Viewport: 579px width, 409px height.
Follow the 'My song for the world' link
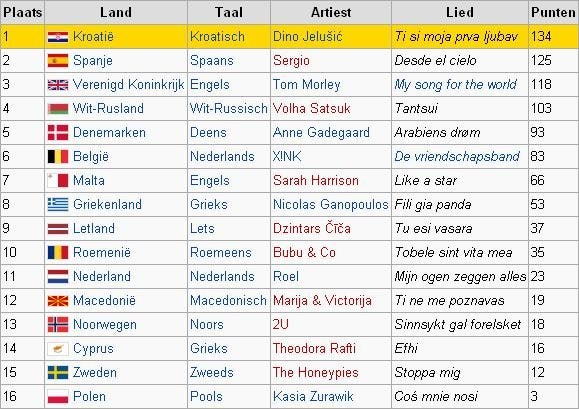tap(455, 85)
